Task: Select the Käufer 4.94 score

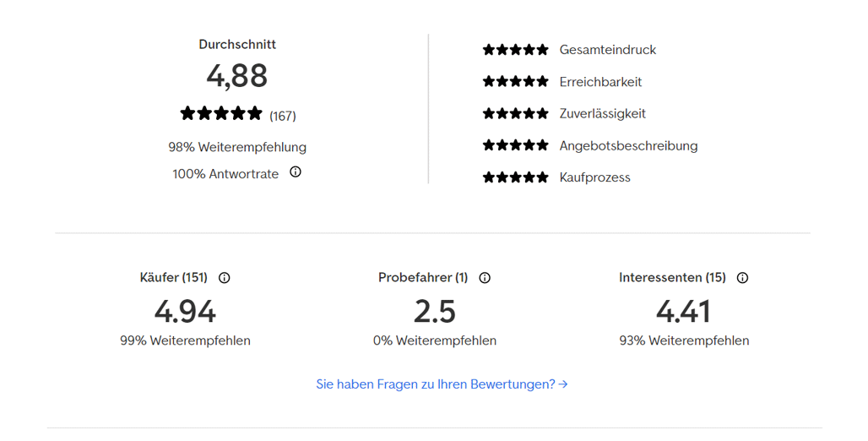Action: [x=185, y=312]
